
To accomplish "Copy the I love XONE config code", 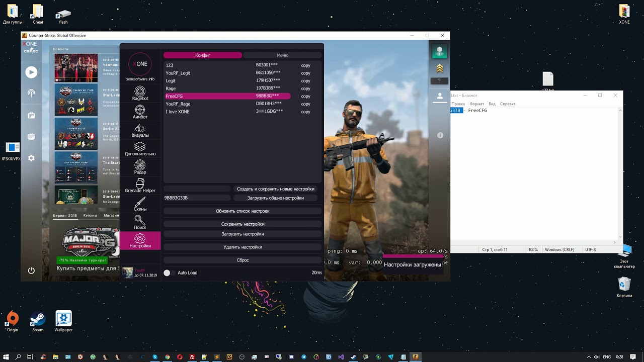I will pos(305,112).
